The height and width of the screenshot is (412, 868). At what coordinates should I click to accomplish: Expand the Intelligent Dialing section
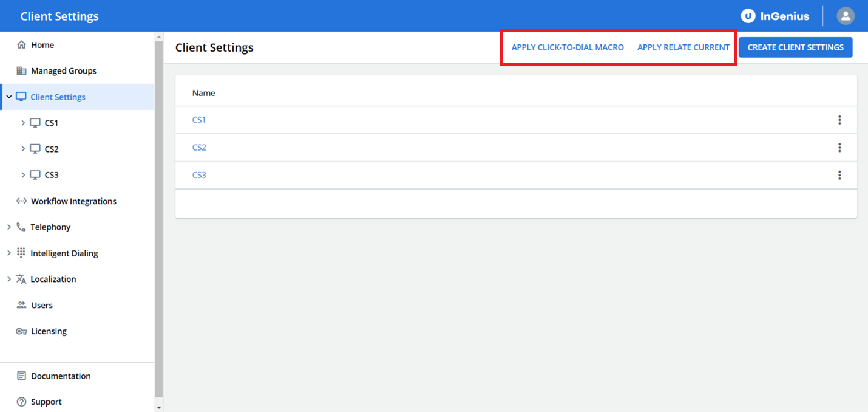pos(9,253)
